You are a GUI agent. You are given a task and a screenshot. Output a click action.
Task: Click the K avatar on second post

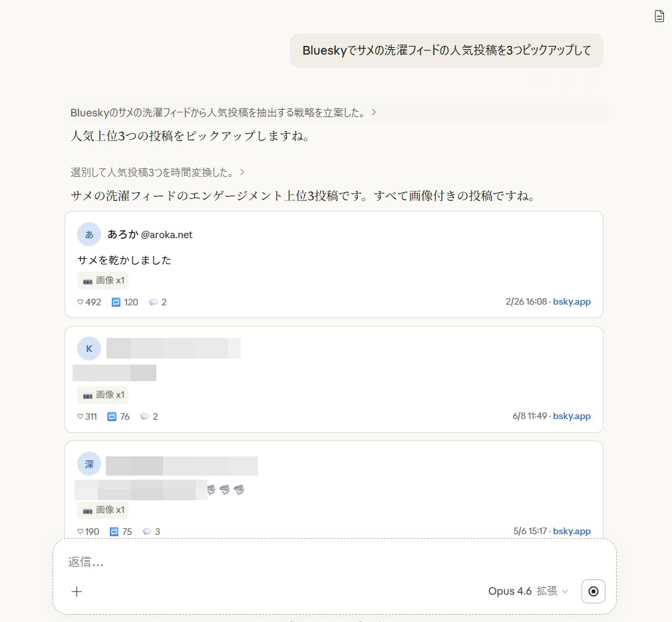pos(89,349)
